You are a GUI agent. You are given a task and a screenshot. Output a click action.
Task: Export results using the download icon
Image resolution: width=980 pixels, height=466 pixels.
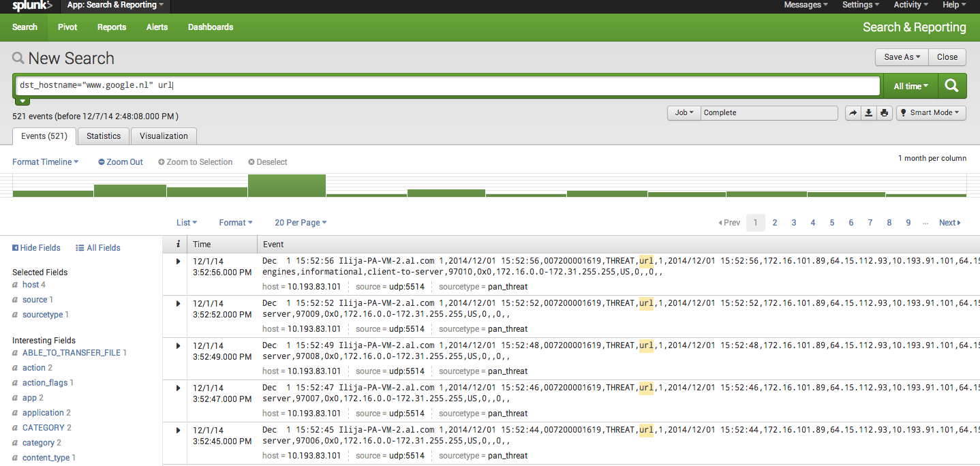[x=868, y=112]
